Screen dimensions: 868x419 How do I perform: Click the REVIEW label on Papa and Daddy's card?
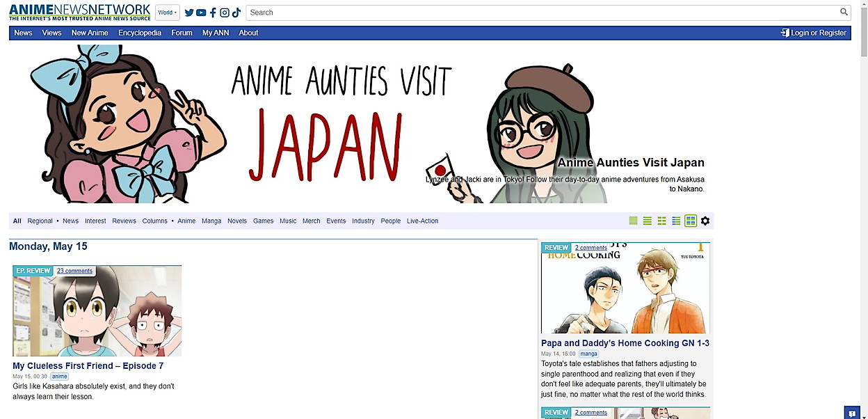point(556,248)
